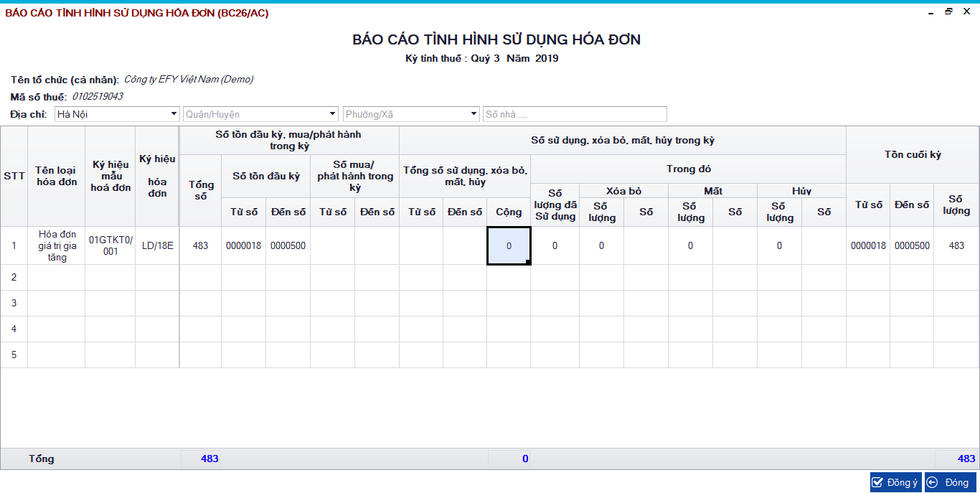This screenshot has width=980, height=493.
Task: Click the Đồng ý confirm button
Action: pos(895,482)
